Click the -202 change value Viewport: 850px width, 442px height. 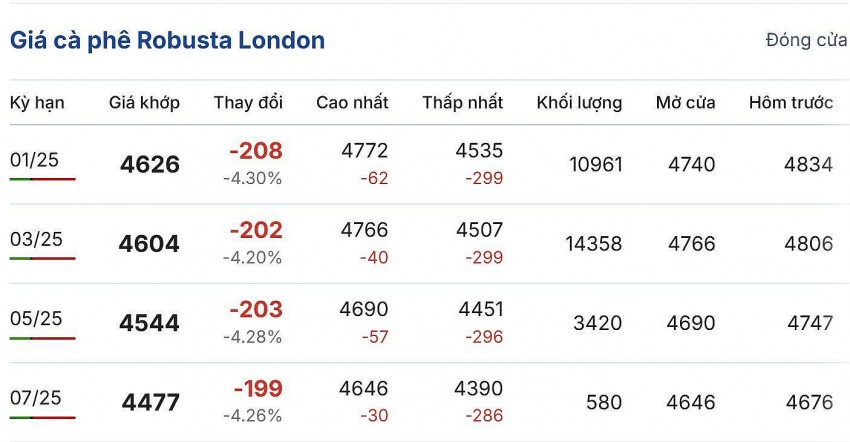tap(256, 230)
